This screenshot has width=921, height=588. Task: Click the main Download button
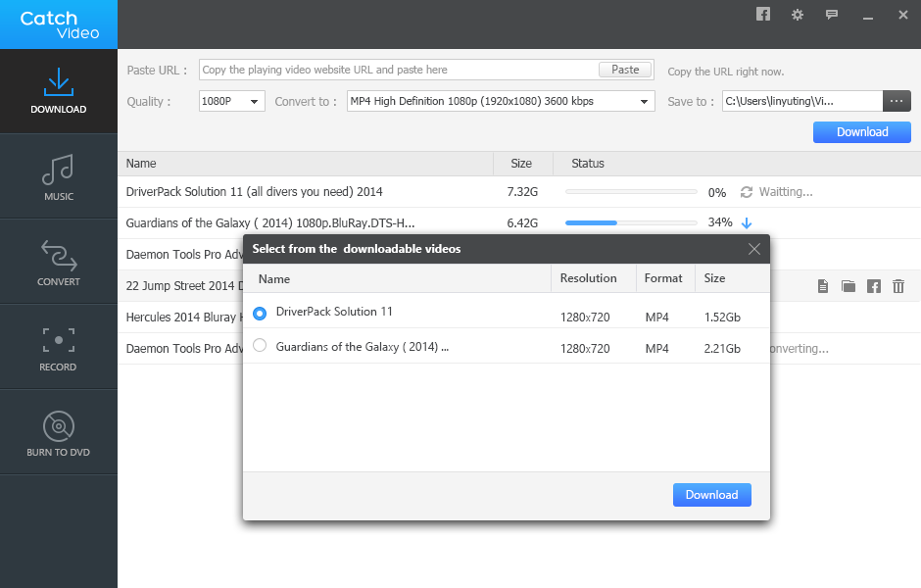[x=861, y=132]
